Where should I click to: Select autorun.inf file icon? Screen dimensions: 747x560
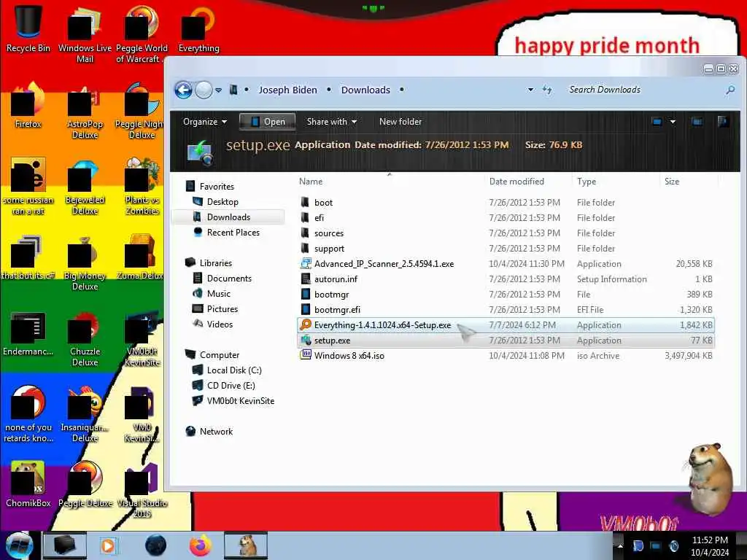coord(306,279)
